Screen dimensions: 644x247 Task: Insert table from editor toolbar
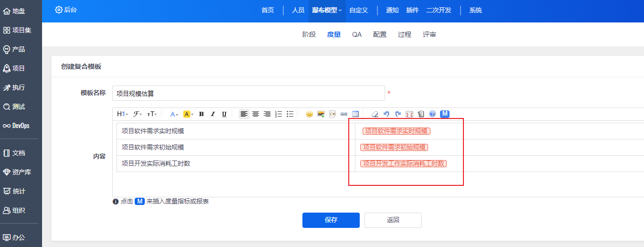355,114
